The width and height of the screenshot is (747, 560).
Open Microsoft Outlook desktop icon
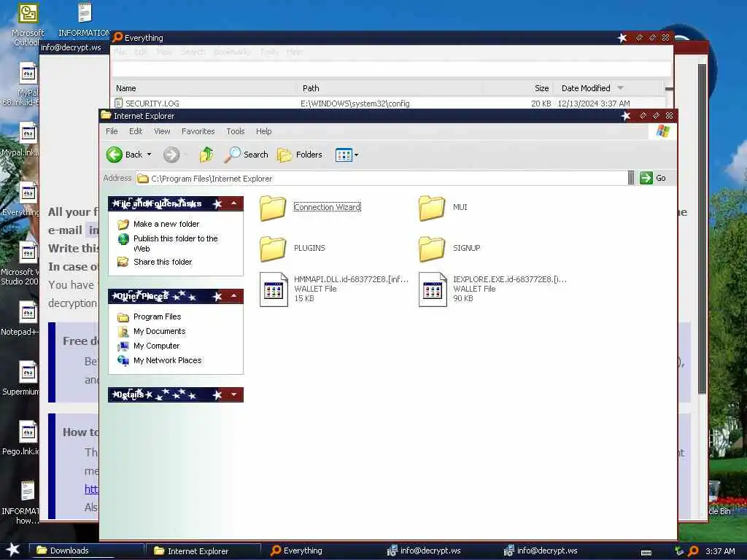[27, 25]
